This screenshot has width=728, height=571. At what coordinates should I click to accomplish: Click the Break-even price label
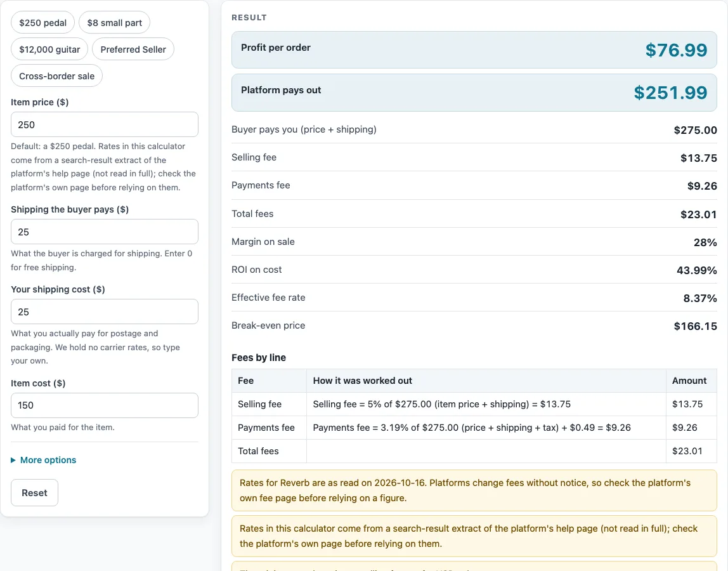click(268, 325)
